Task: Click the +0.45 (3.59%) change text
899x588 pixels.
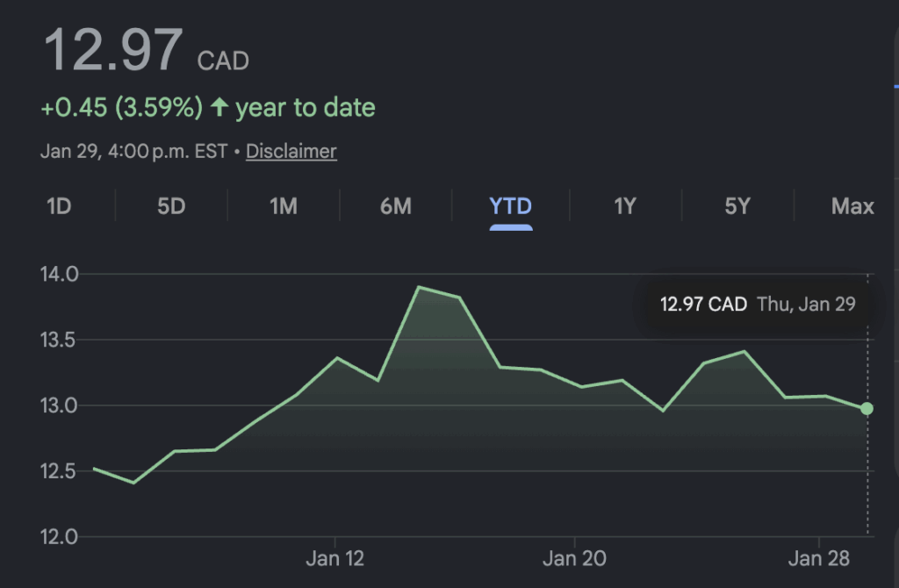Action: coord(121,108)
